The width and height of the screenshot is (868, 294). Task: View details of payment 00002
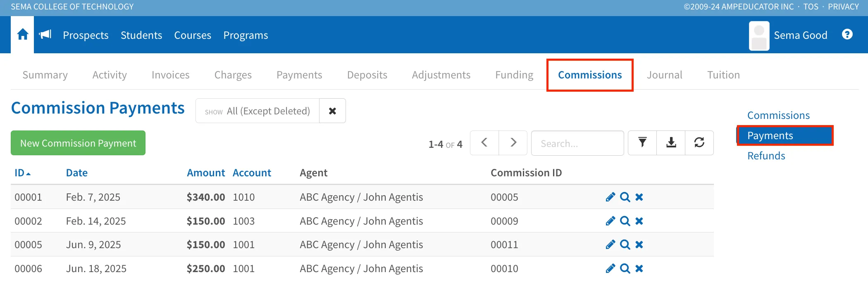tap(625, 221)
